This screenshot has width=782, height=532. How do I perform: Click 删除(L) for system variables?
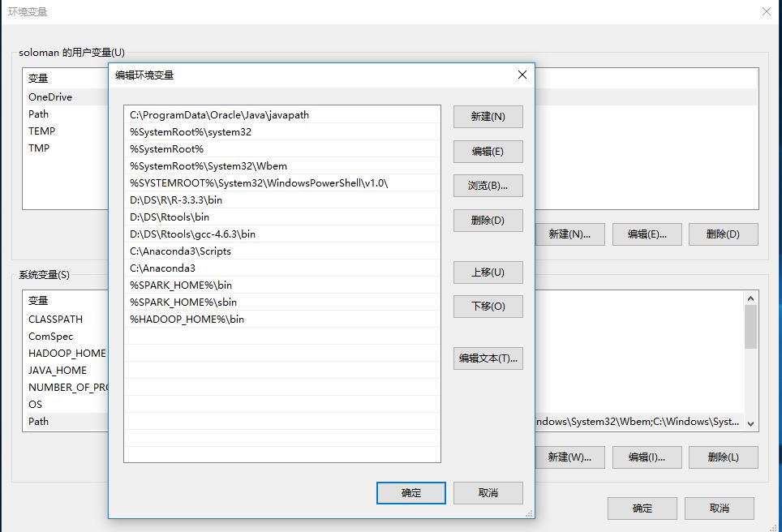click(723, 457)
